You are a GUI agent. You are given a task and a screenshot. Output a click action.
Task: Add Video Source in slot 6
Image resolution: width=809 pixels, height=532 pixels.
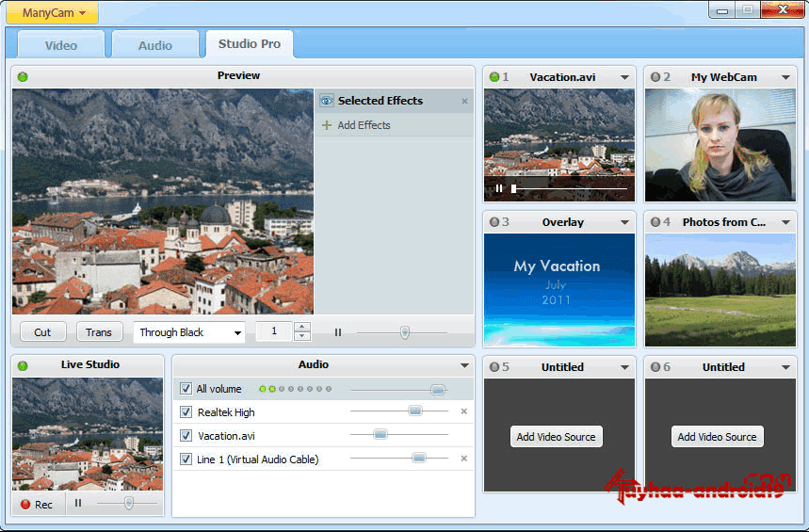pos(717,437)
